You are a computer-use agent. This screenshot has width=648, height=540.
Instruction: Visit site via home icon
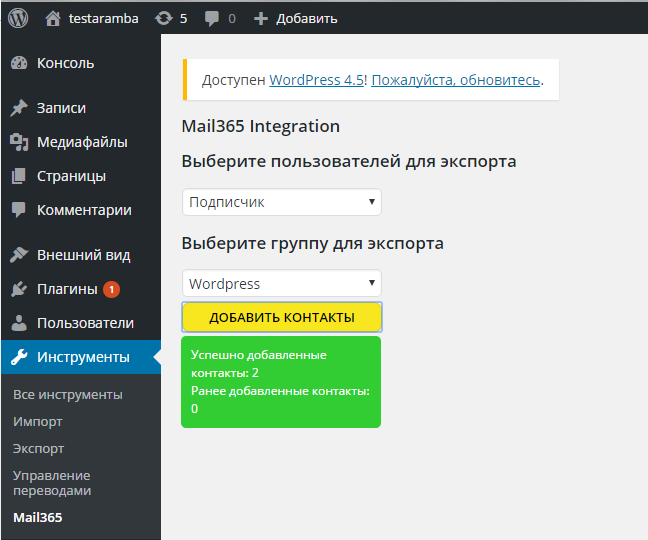tap(53, 19)
